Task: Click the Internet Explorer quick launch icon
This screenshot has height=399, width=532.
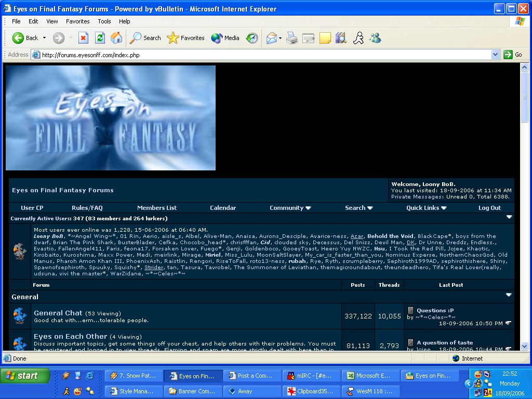Action: coord(89,376)
